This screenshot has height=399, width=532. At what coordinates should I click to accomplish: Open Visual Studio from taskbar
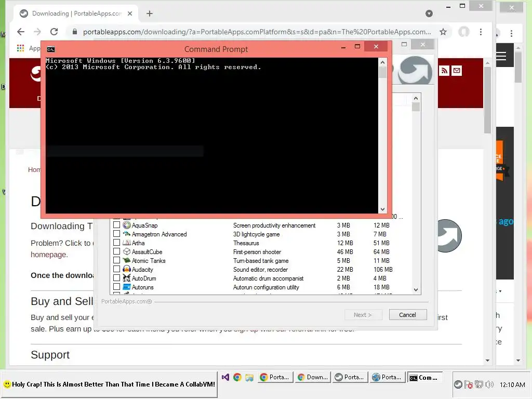click(x=225, y=377)
